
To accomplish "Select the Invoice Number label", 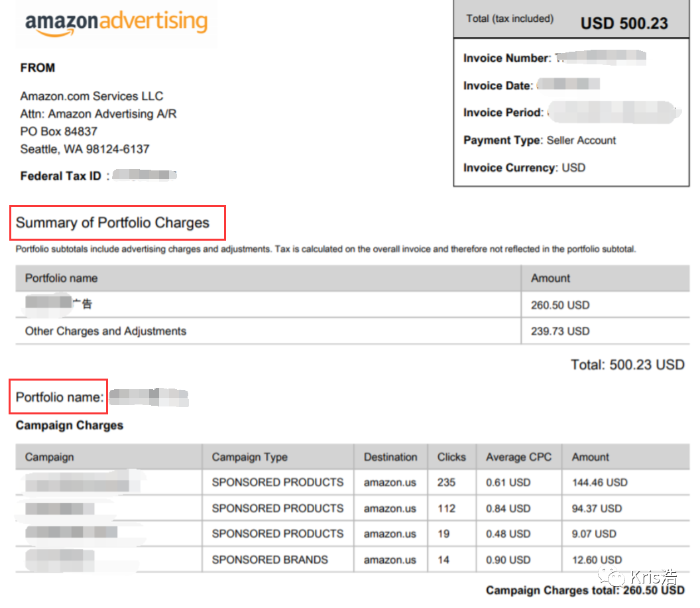I will tap(506, 58).
